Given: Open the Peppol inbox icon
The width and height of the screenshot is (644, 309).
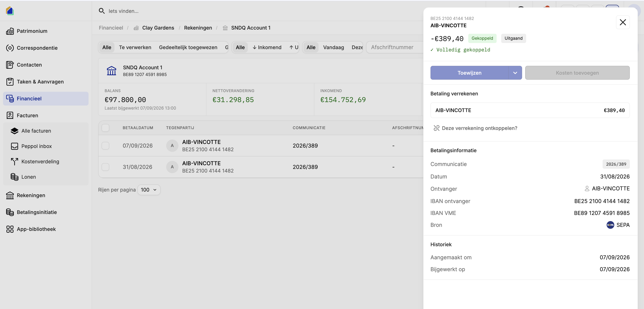Looking at the screenshot, I should click(15, 146).
